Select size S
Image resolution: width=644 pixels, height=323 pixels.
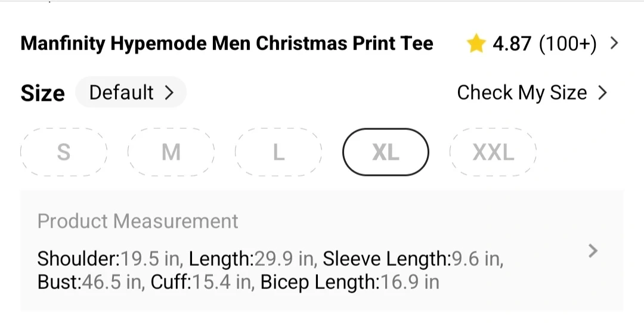63,153
